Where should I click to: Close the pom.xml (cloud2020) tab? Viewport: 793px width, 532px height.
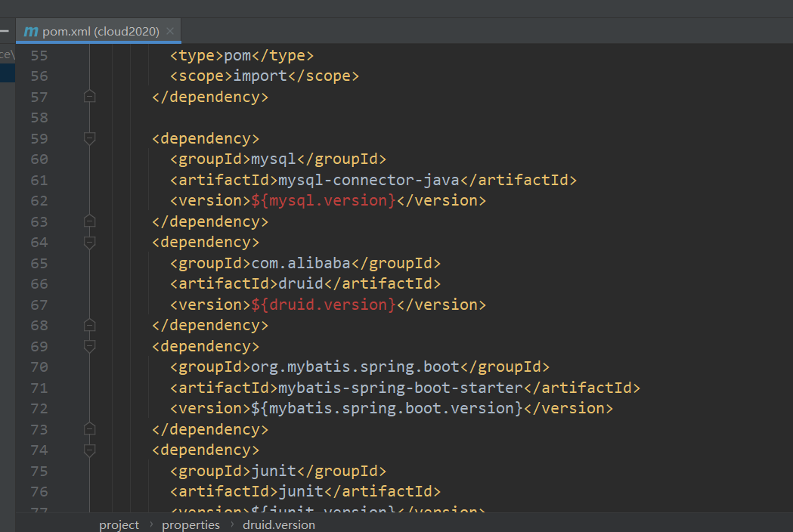coord(170,32)
